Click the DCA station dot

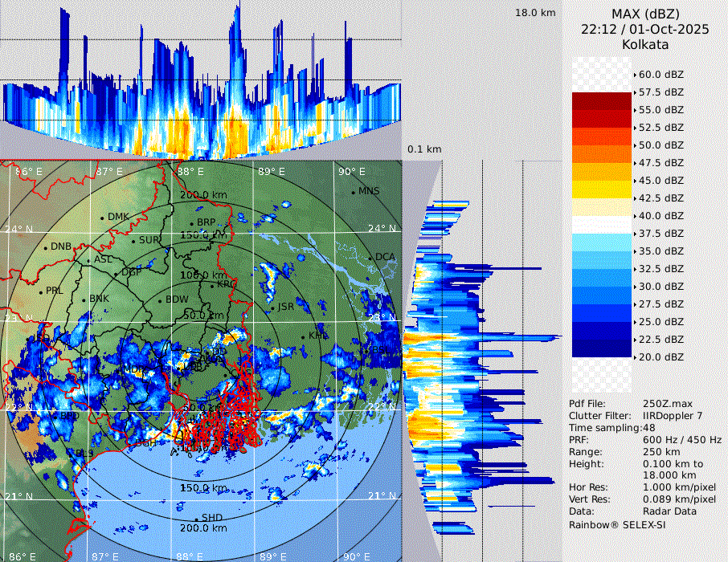(x=371, y=258)
